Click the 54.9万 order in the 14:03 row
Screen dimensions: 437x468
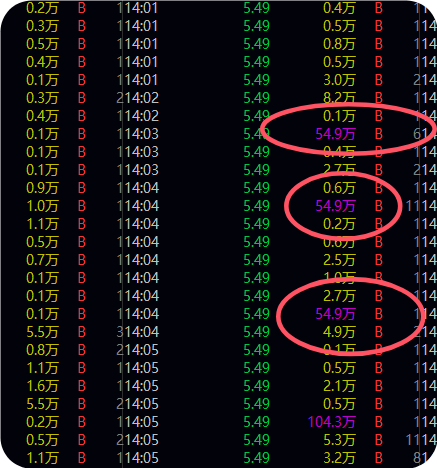point(335,134)
